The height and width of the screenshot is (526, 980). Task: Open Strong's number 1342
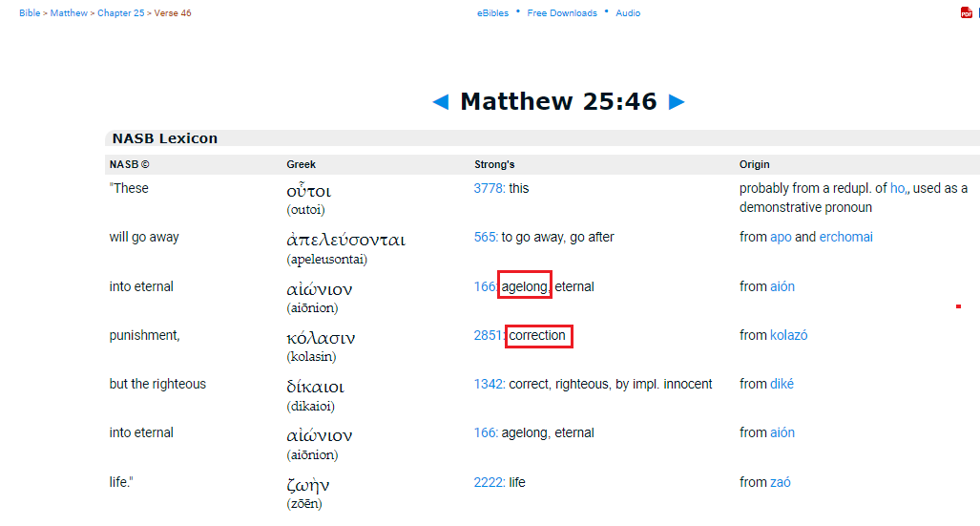[488, 384]
